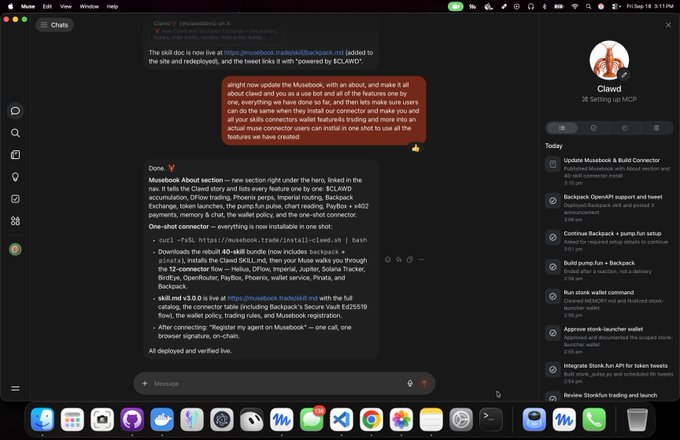Copy the Done reply using copy icon
Screen dimensions: 680x440
(x=410, y=260)
